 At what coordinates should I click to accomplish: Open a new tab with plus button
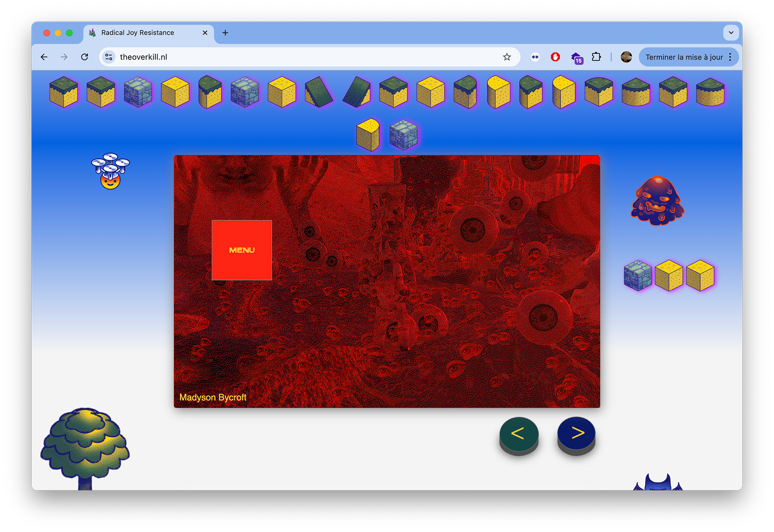click(225, 33)
